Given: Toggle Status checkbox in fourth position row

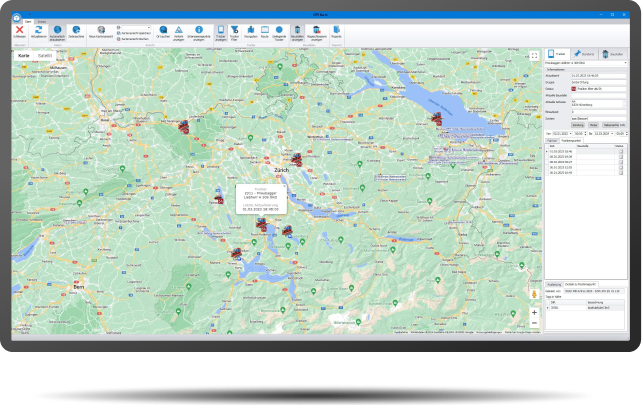Looking at the screenshot, I should (621, 167).
